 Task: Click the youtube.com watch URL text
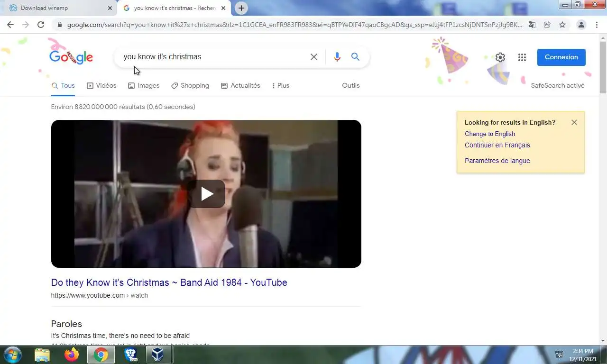point(100,295)
